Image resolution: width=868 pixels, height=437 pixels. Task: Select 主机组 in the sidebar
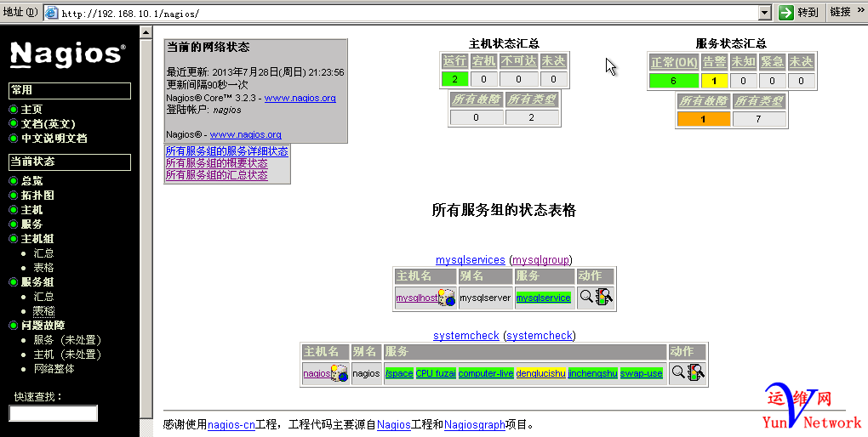(37, 238)
